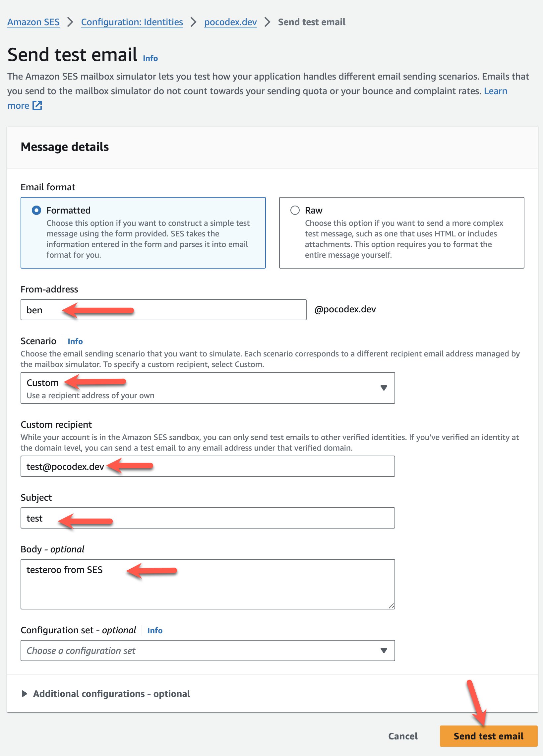Open the Configuration set Info link
543x756 pixels.
coord(155,630)
